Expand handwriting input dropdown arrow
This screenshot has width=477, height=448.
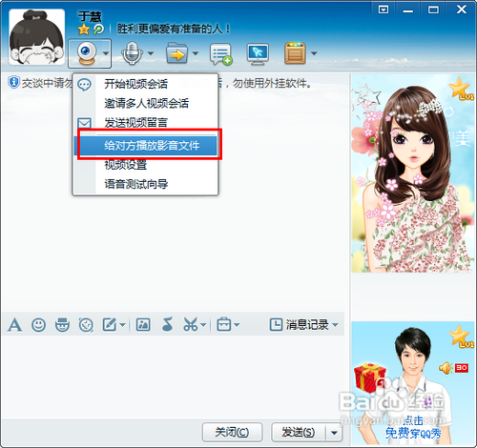tap(122, 325)
